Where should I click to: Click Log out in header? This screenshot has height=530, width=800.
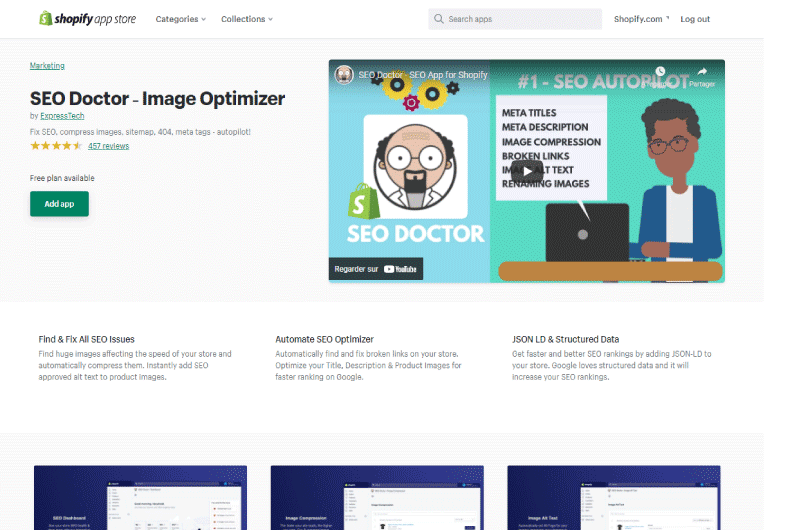pos(695,19)
